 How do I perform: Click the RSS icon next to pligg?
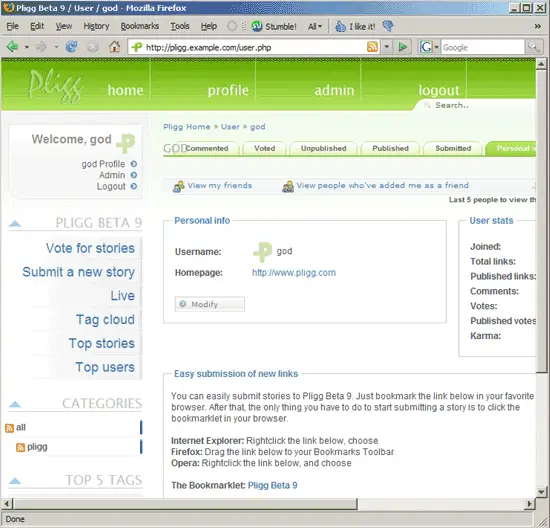21,448
